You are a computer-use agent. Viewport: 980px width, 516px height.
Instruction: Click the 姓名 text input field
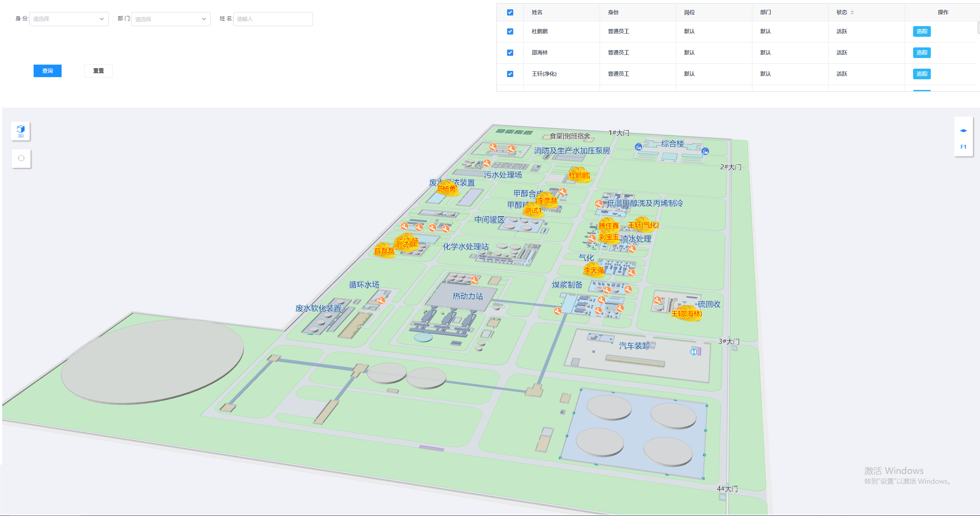pos(273,19)
